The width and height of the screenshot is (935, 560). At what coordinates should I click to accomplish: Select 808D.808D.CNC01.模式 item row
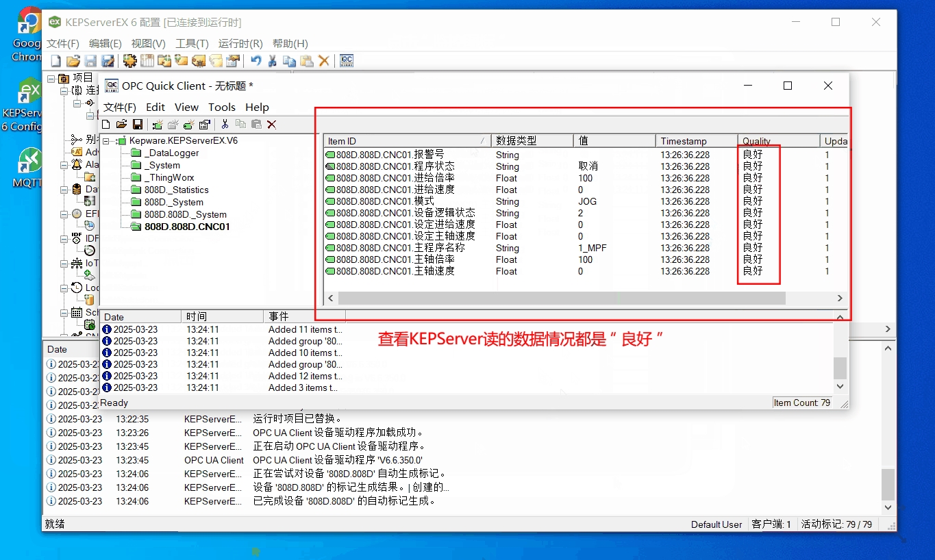point(586,201)
